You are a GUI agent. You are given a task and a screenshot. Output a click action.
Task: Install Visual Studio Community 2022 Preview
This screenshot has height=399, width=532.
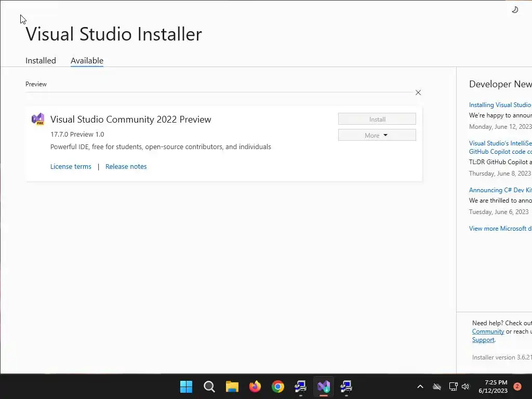pyautogui.click(x=377, y=119)
